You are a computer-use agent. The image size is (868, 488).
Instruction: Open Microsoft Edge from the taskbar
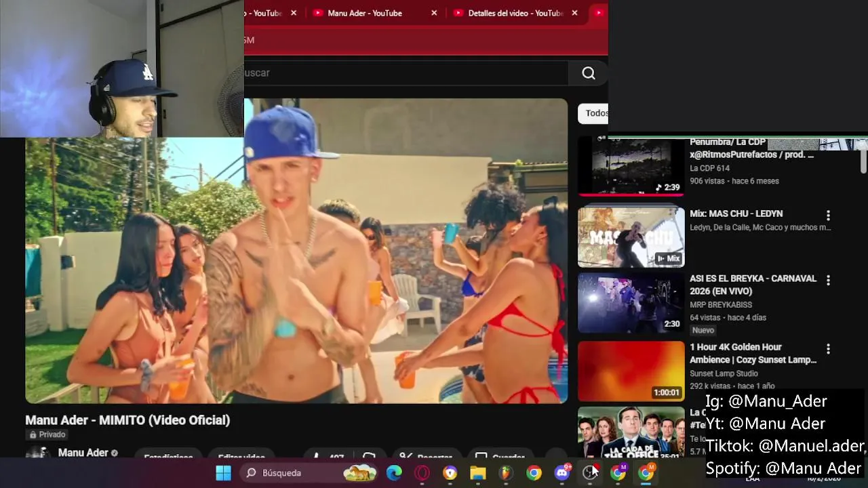click(x=394, y=472)
